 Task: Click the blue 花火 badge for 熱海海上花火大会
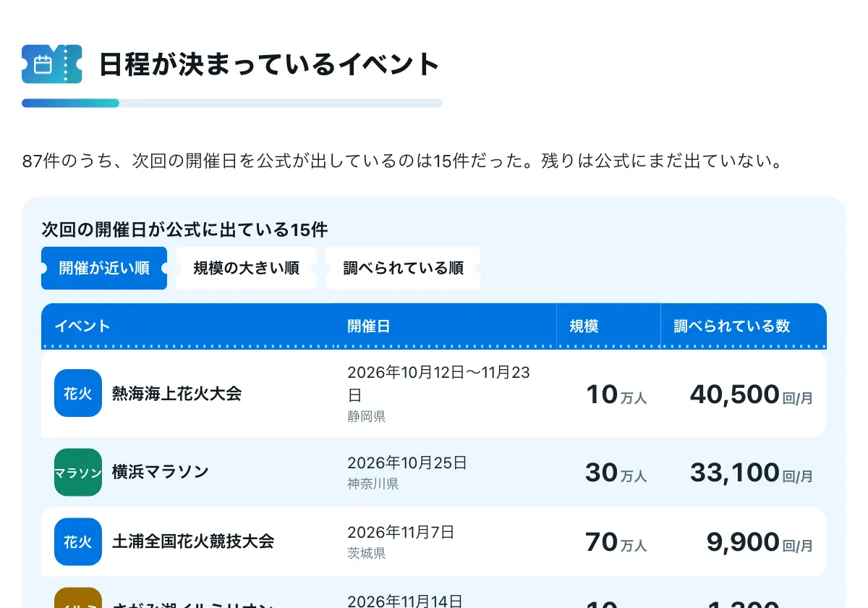78,393
